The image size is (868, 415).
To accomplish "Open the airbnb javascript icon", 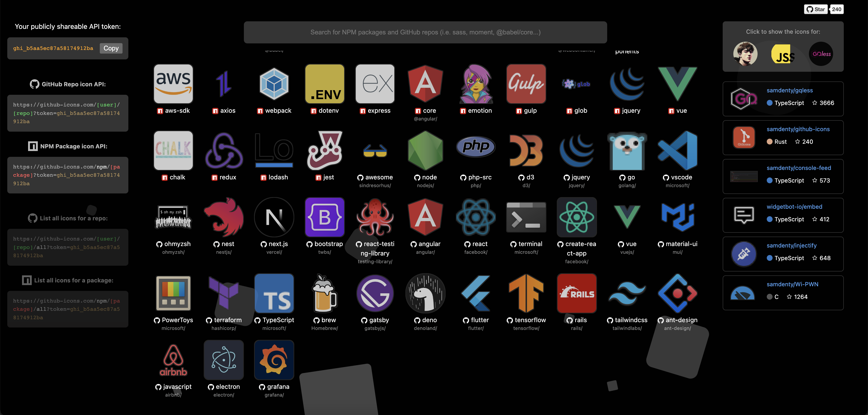I will pos(173,360).
